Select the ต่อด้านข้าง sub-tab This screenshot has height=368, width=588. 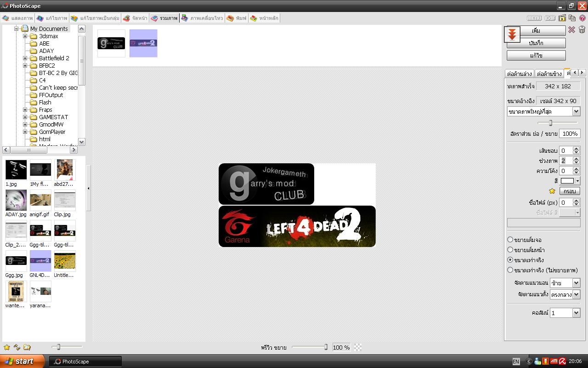point(549,74)
